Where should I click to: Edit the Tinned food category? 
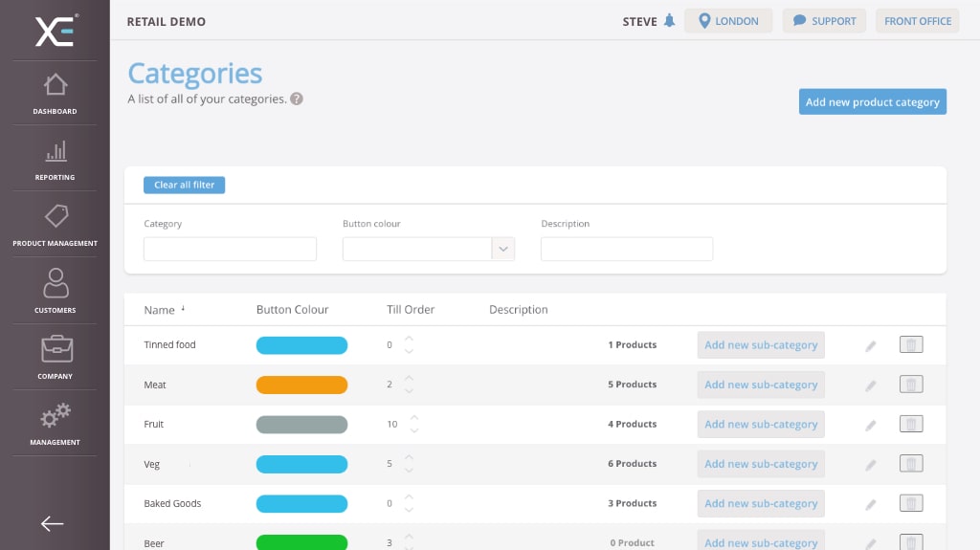click(x=871, y=345)
